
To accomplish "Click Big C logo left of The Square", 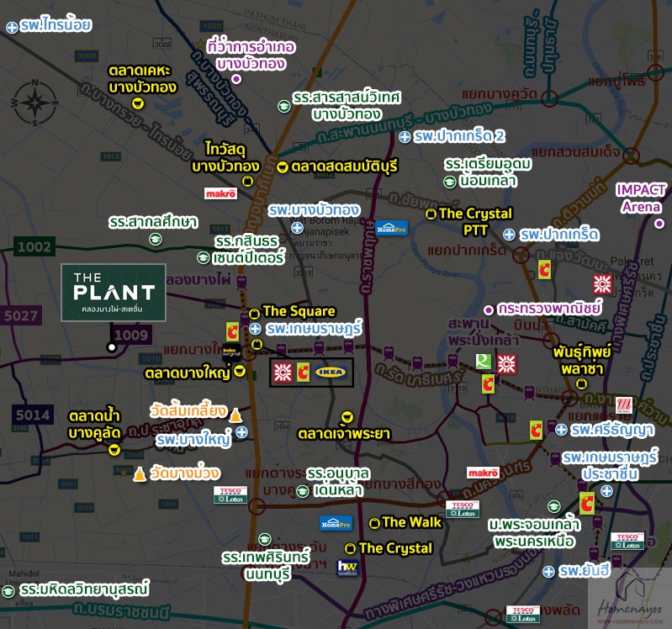I will (233, 332).
